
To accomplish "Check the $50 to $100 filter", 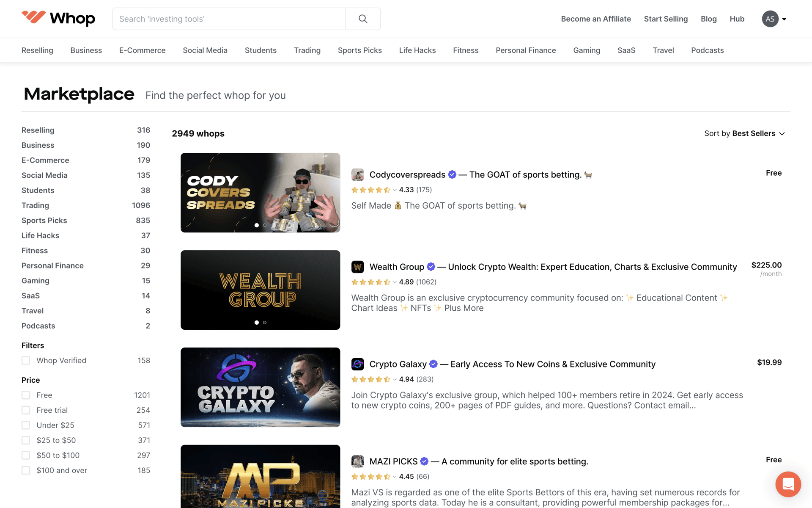I will (x=26, y=456).
